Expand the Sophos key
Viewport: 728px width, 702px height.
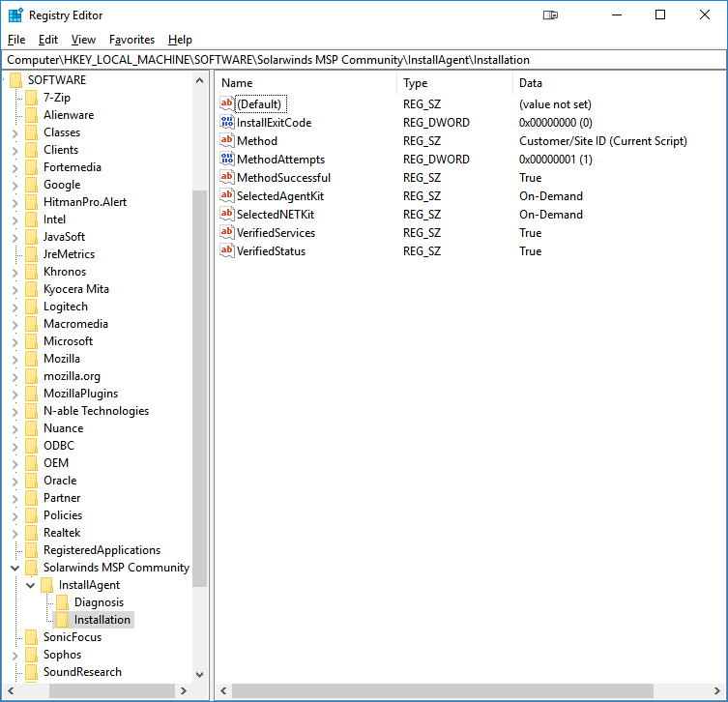pos(15,656)
